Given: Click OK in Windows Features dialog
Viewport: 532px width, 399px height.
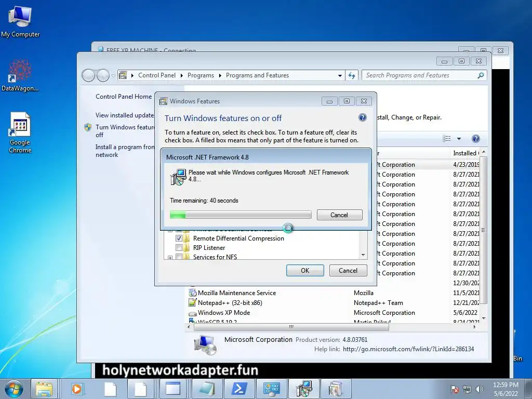Looking at the screenshot, I should tap(305, 270).
